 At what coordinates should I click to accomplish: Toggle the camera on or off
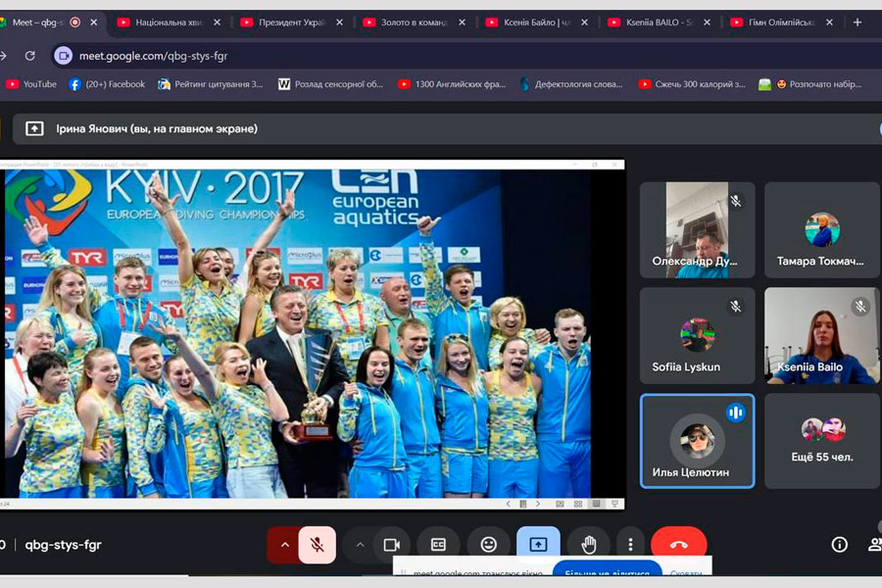(392, 545)
